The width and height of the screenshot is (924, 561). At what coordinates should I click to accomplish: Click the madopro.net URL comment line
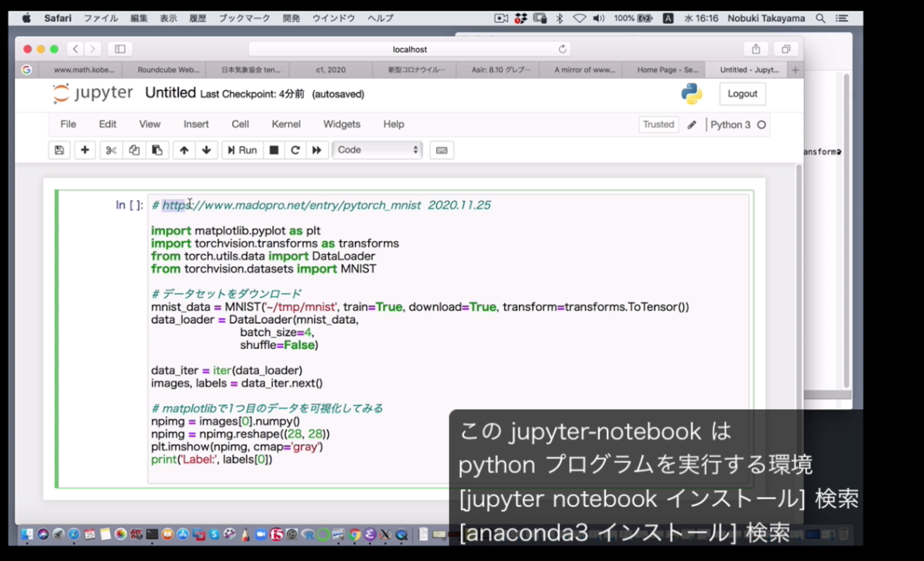click(321, 205)
